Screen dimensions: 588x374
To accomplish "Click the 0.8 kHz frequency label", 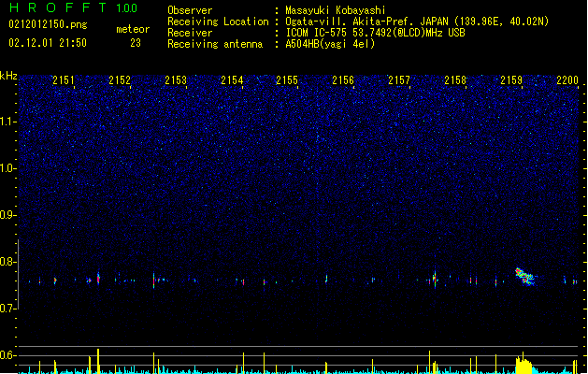I will (7, 262).
